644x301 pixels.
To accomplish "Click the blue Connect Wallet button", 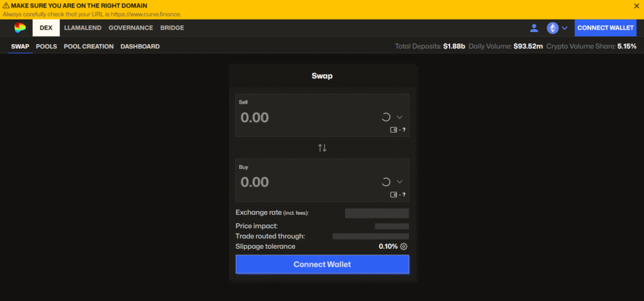I will (x=323, y=265).
